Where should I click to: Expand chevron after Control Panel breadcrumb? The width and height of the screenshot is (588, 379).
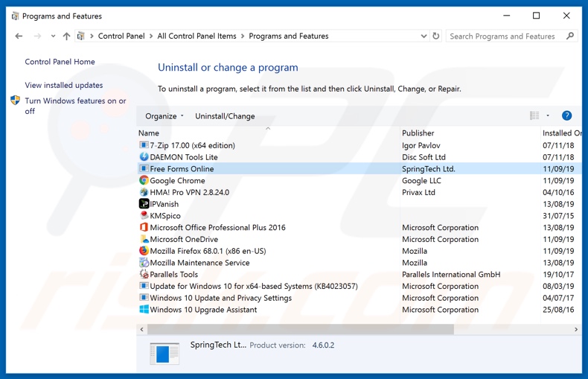[x=151, y=36]
